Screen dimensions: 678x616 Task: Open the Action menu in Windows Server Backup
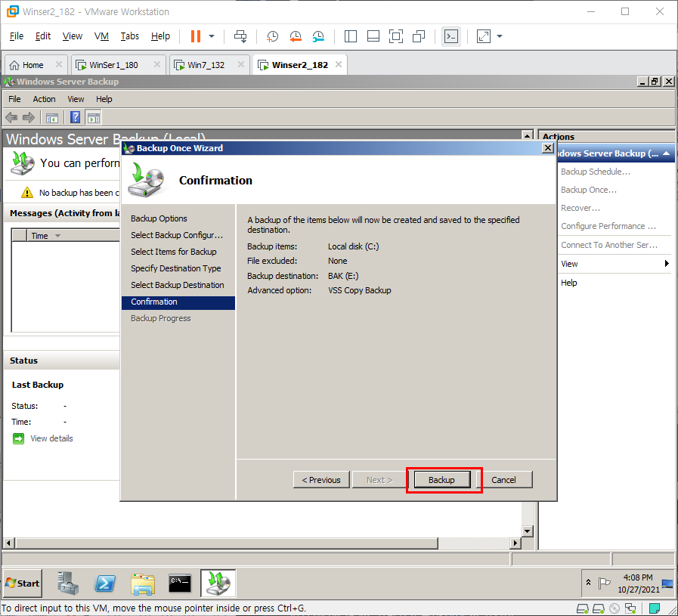coord(44,99)
